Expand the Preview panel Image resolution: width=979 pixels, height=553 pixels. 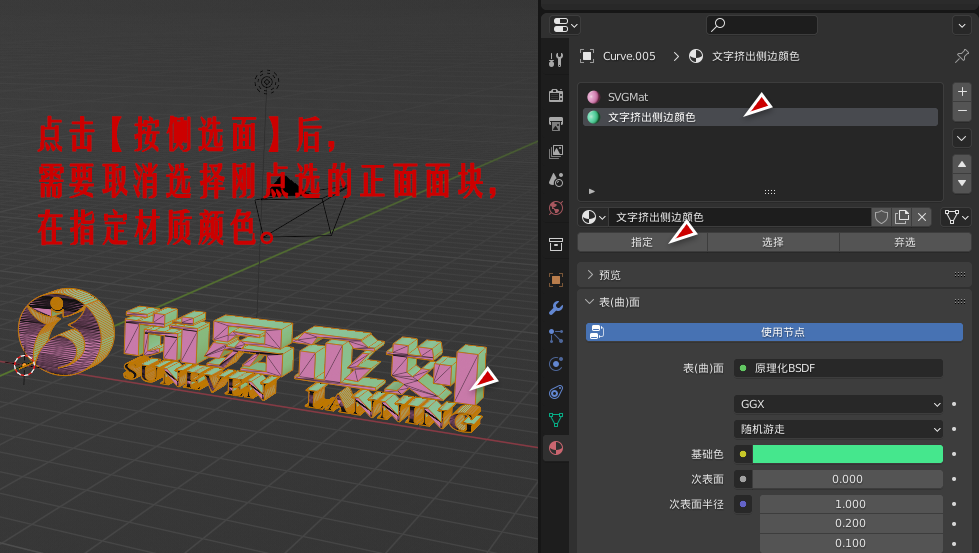click(x=590, y=275)
